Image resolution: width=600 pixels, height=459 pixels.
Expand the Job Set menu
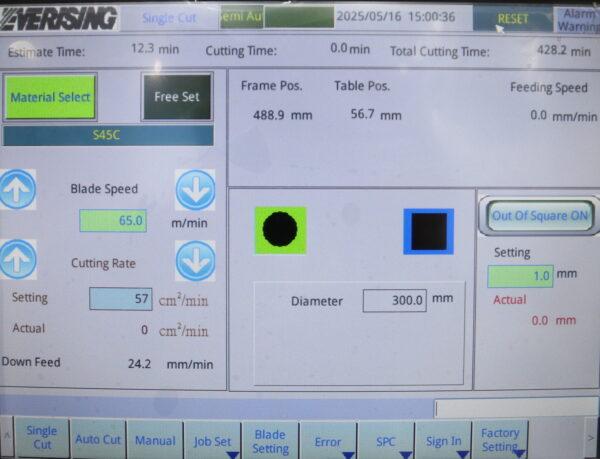(211, 440)
